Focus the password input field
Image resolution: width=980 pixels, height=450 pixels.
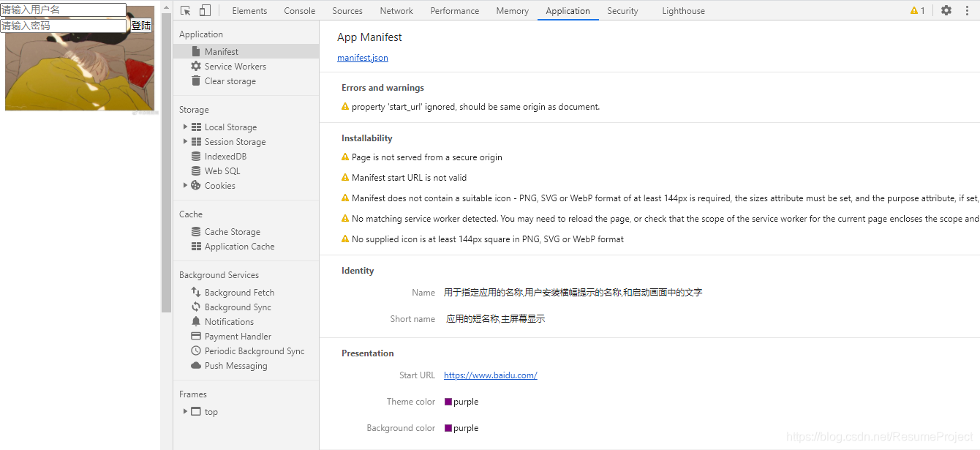(x=63, y=26)
